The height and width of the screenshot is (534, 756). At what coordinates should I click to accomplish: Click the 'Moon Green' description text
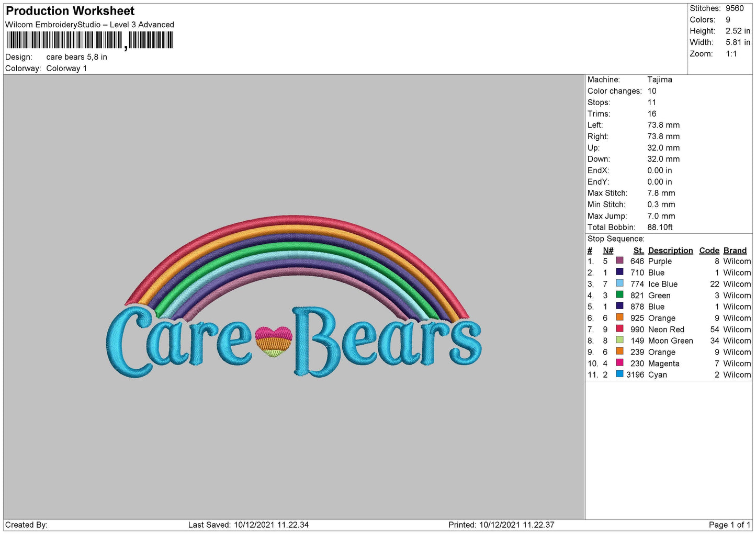tap(671, 341)
